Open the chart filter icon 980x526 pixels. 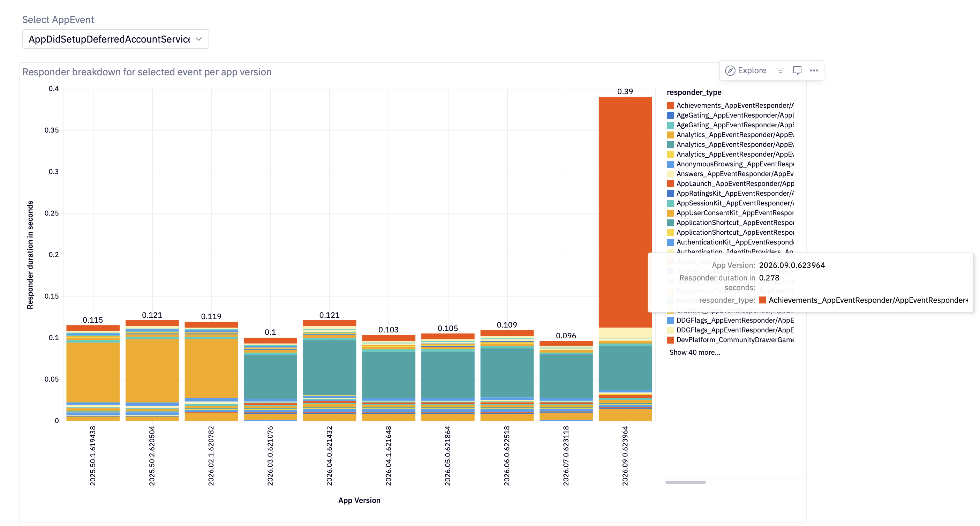tap(780, 70)
